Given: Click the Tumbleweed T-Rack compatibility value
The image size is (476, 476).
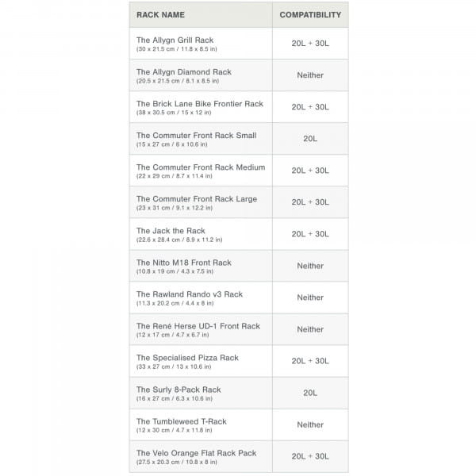Looking at the screenshot, I should (310, 424).
